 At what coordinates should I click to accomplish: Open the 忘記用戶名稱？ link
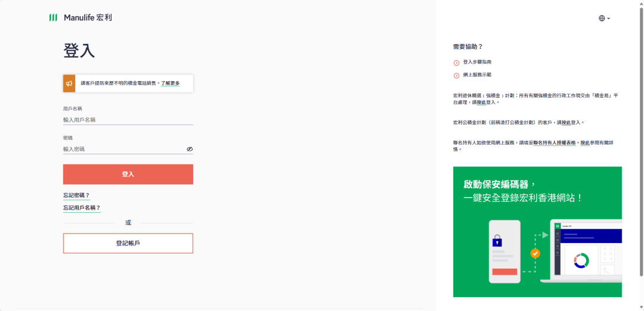[82, 208]
